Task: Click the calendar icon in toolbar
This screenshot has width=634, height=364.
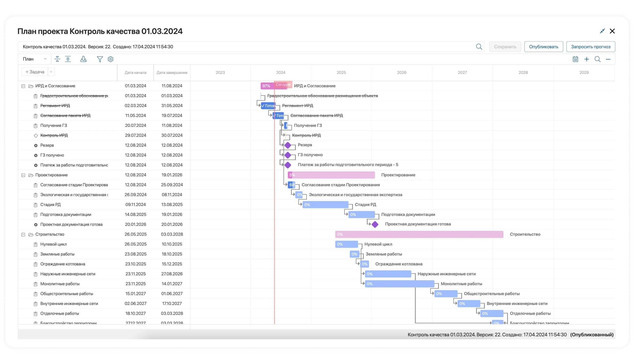Action: [x=575, y=59]
